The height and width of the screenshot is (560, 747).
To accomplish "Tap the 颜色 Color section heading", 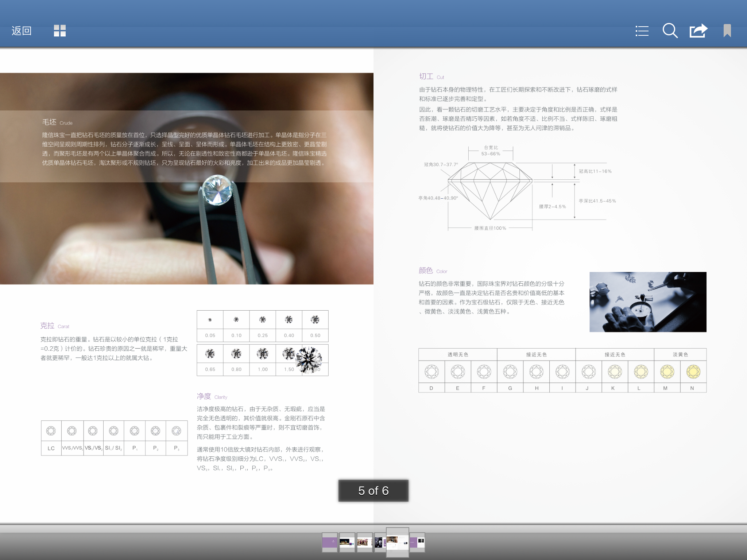I will pyautogui.click(x=433, y=271).
